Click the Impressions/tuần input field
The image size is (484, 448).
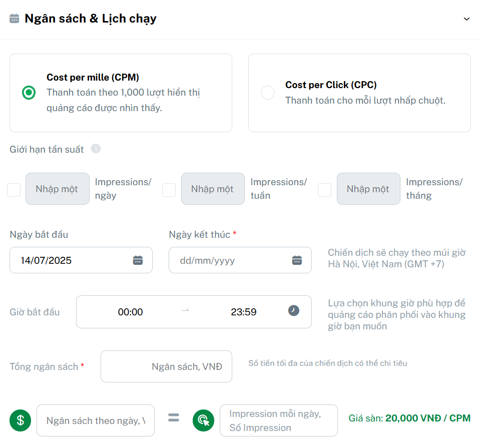(213, 189)
